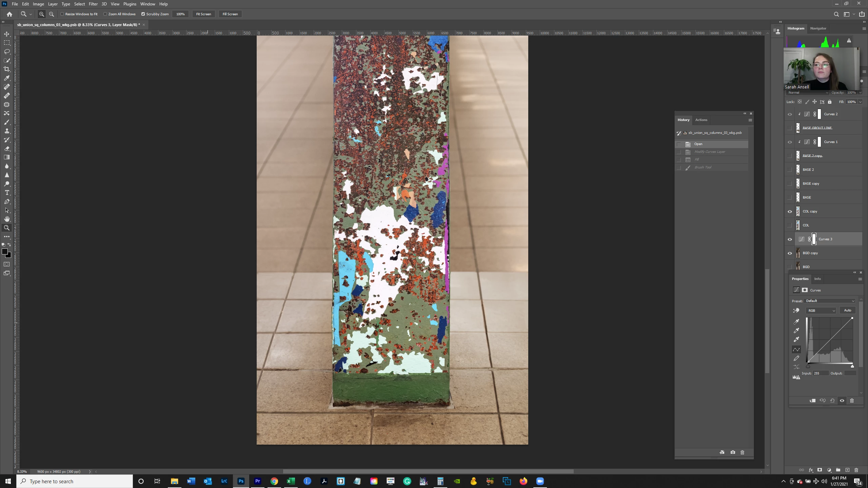This screenshot has height=488, width=868.
Task: Disable Scrubby Zoom checkbox
Action: [143, 14]
